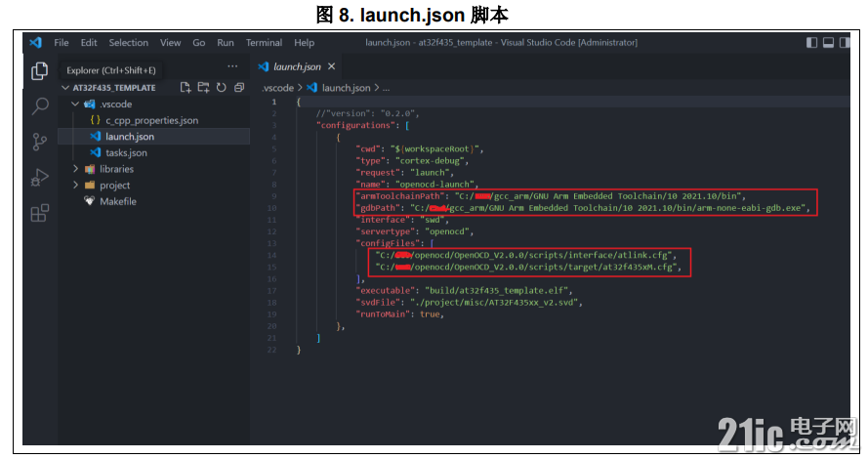Expand the project folder chevron
The width and height of the screenshot is (868, 459).
click(75, 185)
